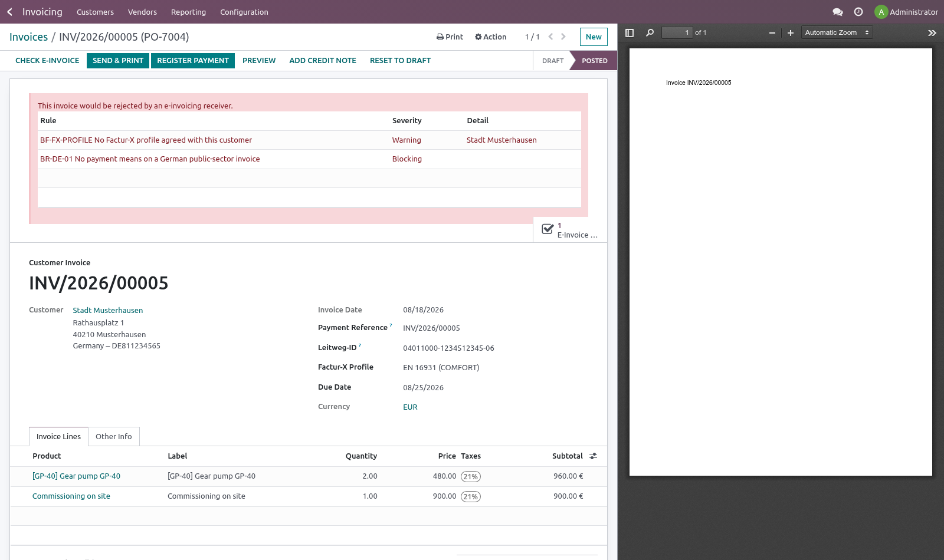Open the Automatic Zoom dropdown
The height and width of the screenshot is (560, 944).
(837, 33)
